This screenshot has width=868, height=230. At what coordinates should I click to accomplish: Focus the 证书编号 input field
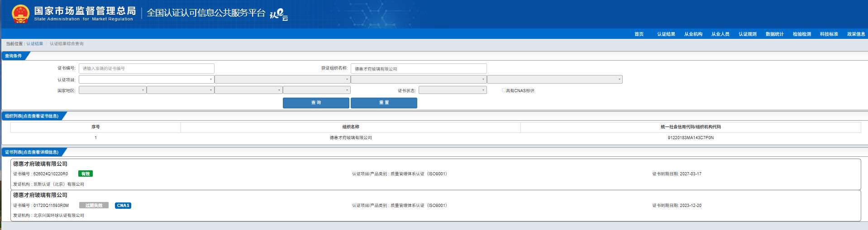tap(147, 68)
